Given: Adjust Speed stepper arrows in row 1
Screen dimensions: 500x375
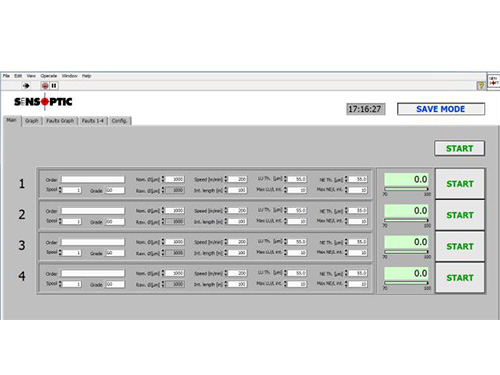Looking at the screenshot, I should pos(226,179).
